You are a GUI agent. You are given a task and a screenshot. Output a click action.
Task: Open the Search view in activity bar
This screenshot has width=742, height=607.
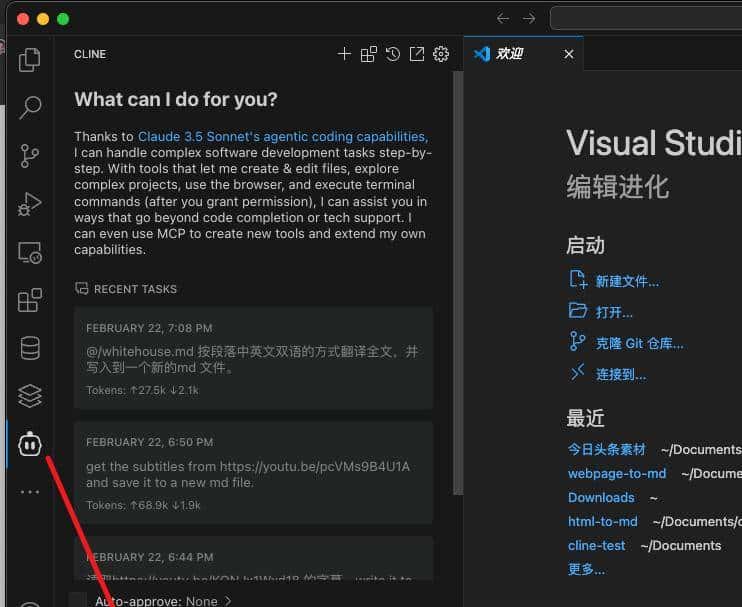click(30, 108)
